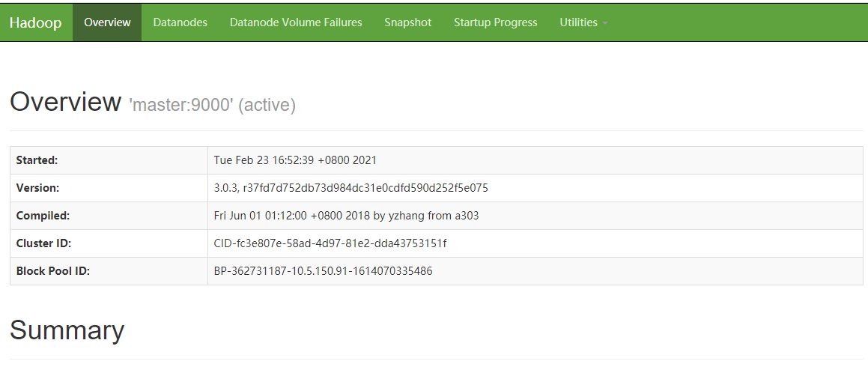
Task: Select the Cluster ID value text
Action: (x=330, y=243)
